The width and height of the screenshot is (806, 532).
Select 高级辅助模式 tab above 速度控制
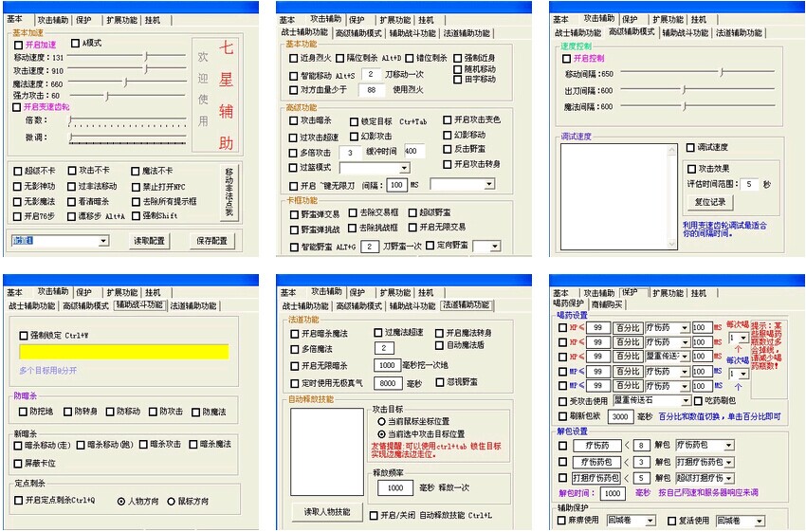coord(632,31)
